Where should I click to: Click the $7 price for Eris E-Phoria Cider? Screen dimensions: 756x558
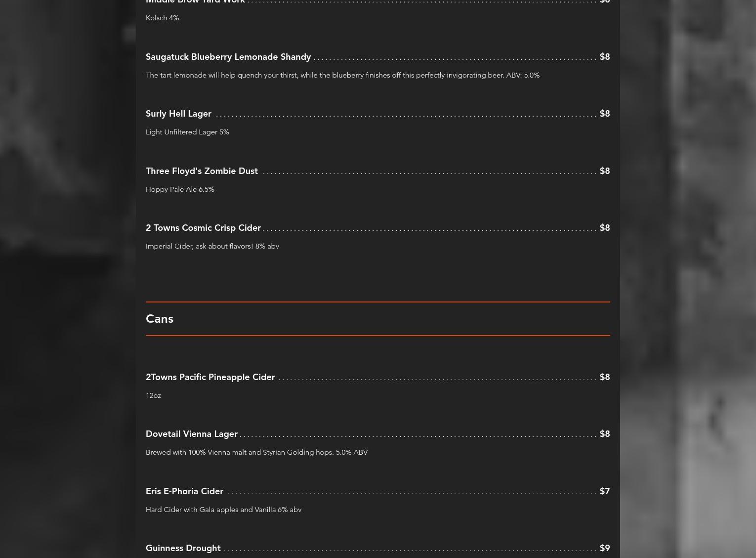click(x=604, y=491)
